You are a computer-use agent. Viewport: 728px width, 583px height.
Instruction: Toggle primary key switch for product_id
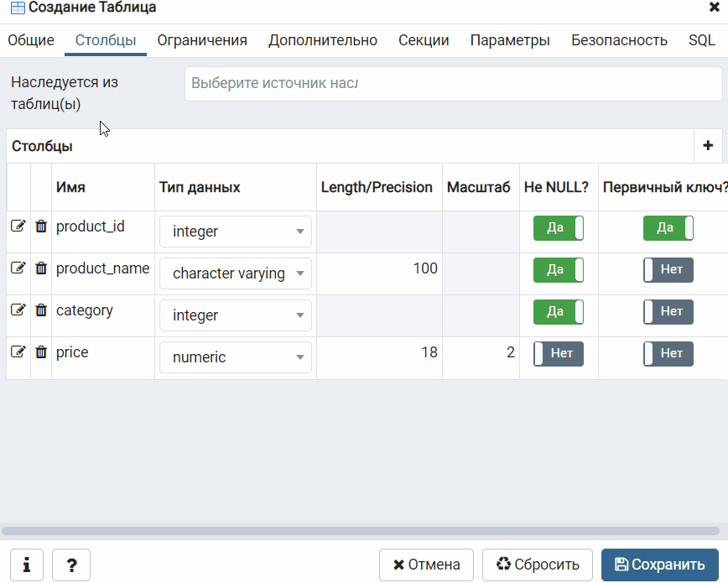click(x=668, y=228)
